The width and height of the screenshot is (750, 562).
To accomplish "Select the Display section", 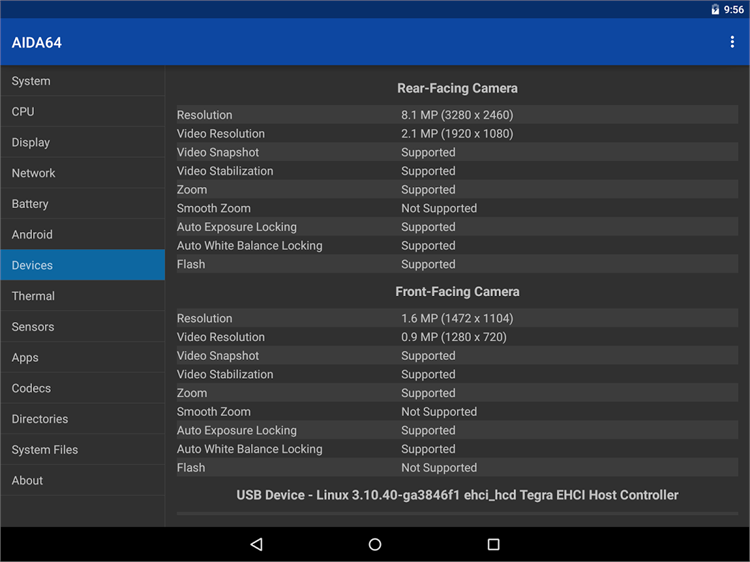I will [x=83, y=142].
